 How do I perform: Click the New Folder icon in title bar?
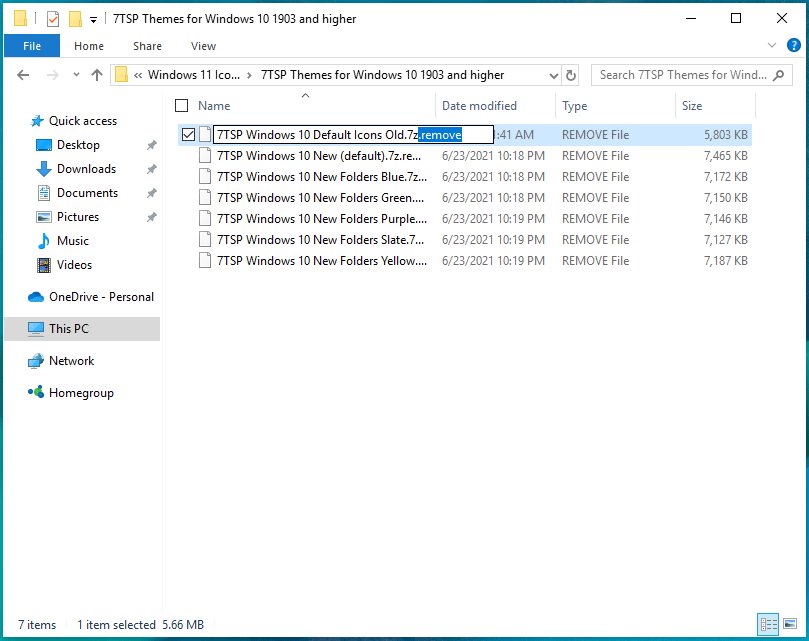74,19
